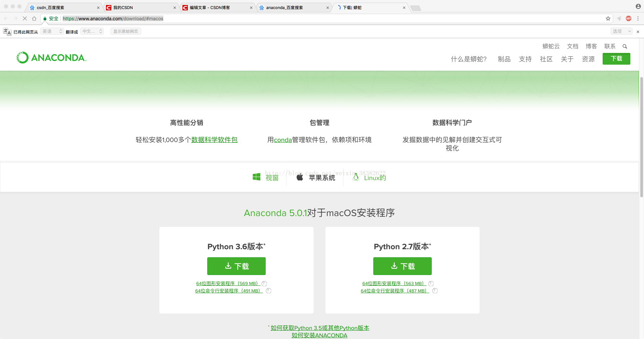Click help icon beside 491 MB installer
644x339 pixels.
[x=268, y=291]
